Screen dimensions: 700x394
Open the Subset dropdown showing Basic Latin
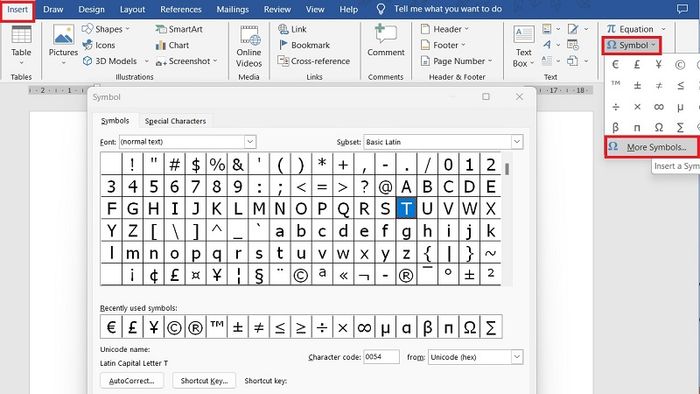click(517, 142)
